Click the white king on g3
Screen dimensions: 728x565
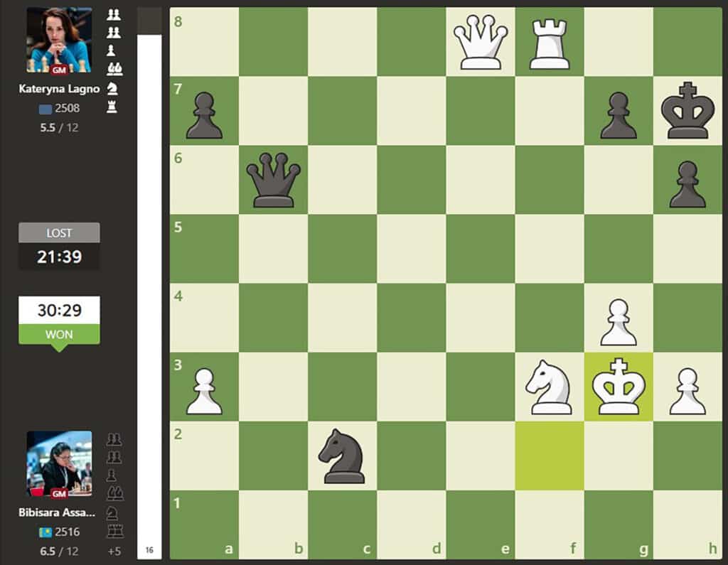pyautogui.click(x=619, y=388)
